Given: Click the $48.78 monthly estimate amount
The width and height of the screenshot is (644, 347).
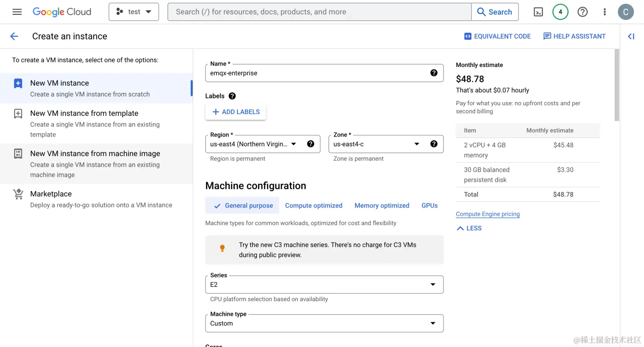Looking at the screenshot, I should tap(470, 79).
